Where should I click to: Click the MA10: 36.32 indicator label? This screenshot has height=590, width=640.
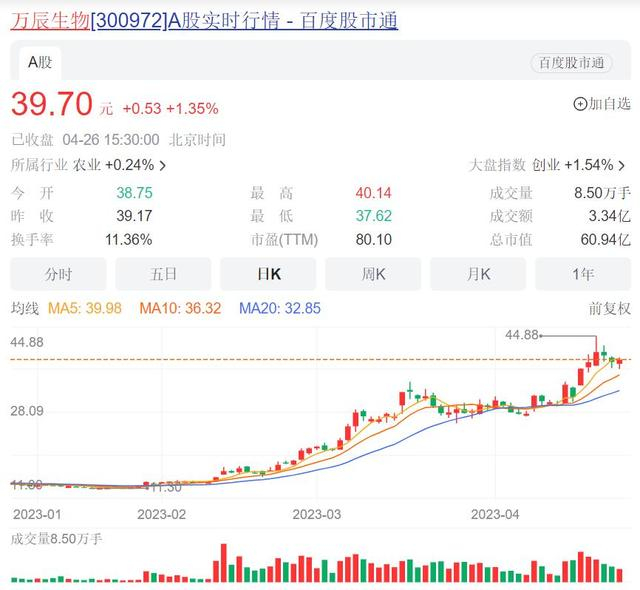[x=180, y=308]
